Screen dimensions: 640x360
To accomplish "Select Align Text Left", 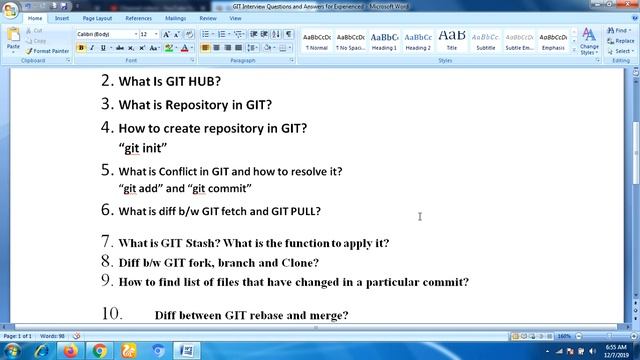I will (205, 48).
